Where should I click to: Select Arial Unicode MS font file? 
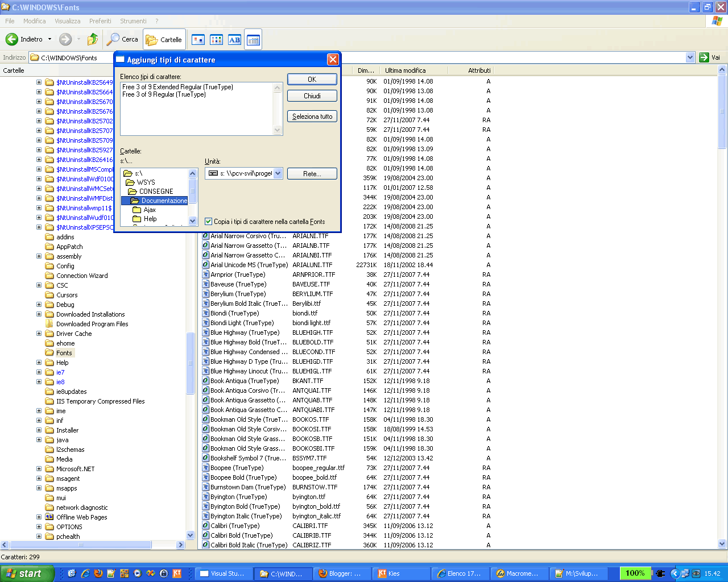[249, 265]
